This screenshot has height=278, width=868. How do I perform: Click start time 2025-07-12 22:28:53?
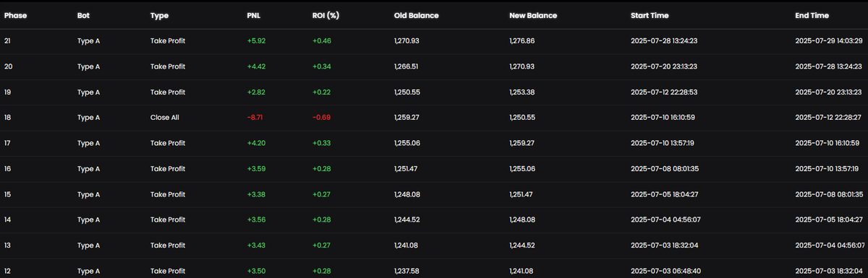[664, 92]
